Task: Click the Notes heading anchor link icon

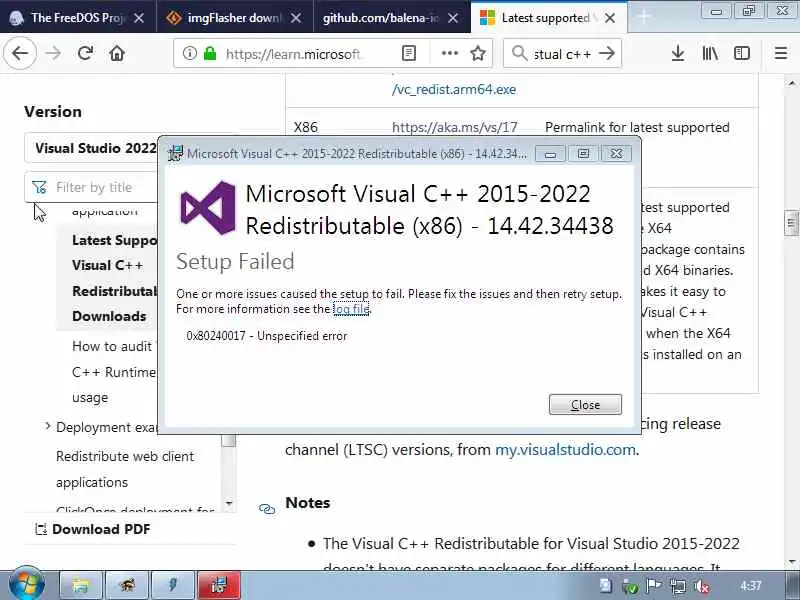Action: click(267, 508)
